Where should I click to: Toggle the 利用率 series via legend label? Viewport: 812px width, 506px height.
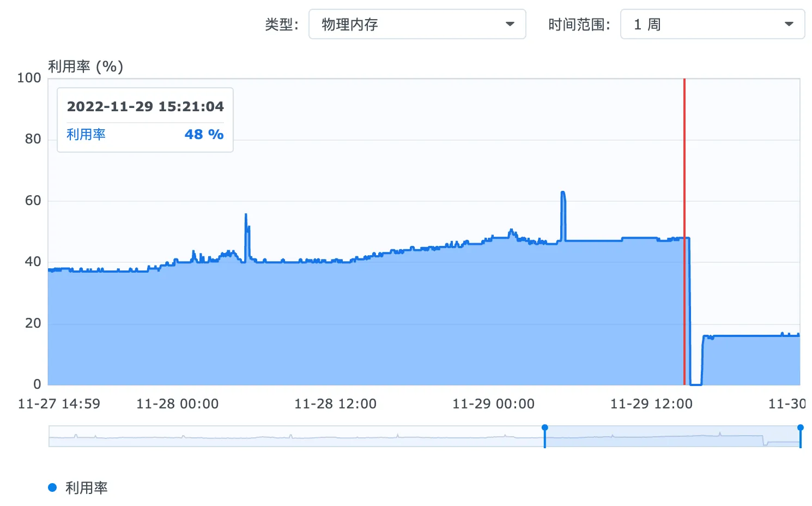click(86, 487)
